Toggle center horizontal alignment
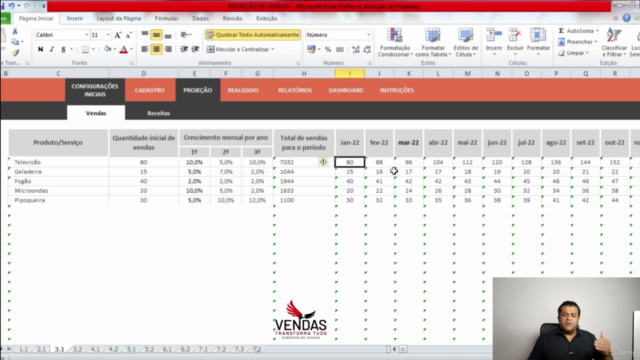The width and height of the screenshot is (640, 360). [156, 49]
